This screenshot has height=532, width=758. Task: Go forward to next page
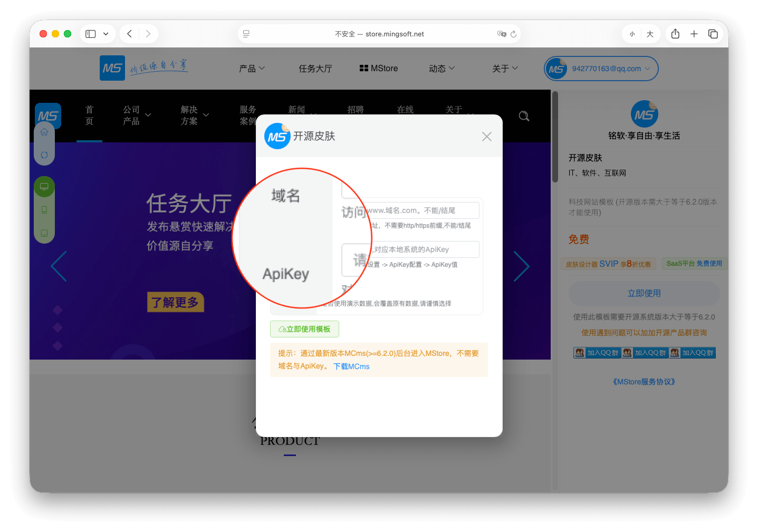click(148, 34)
